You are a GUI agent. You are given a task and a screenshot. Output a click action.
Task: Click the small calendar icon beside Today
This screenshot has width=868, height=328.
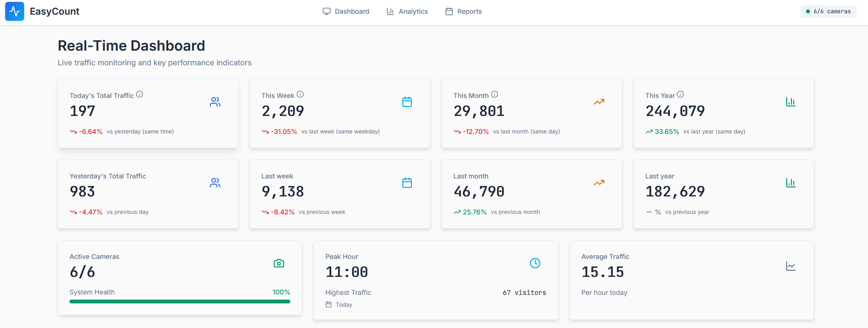(x=329, y=305)
